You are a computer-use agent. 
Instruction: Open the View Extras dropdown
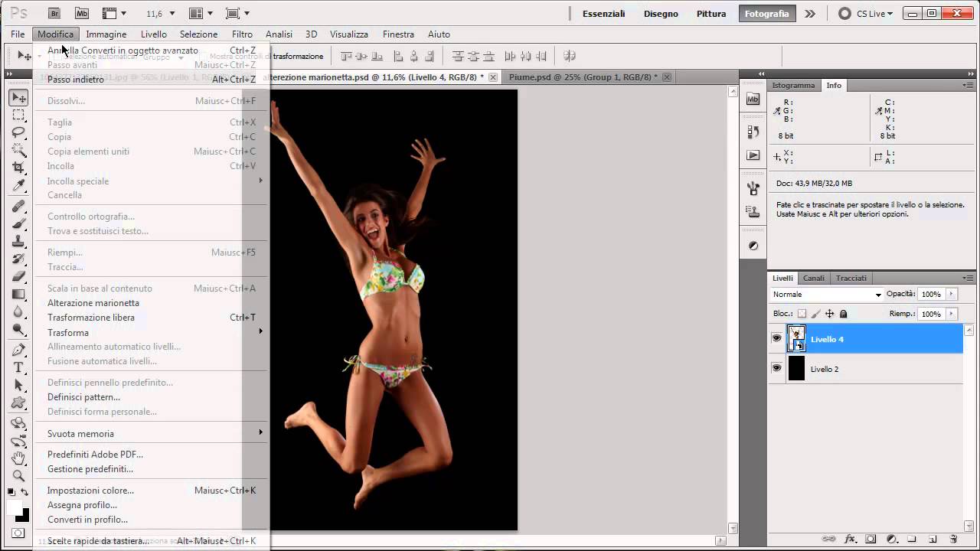tap(114, 14)
